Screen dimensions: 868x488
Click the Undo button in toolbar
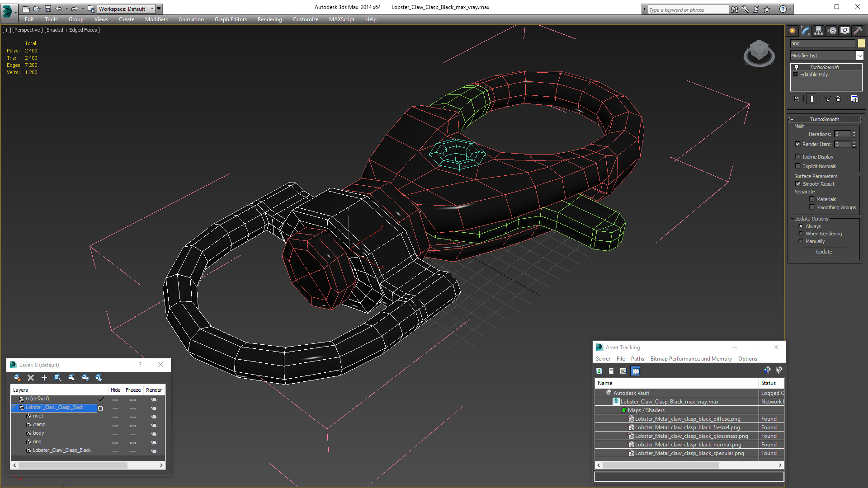tap(60, 8)
